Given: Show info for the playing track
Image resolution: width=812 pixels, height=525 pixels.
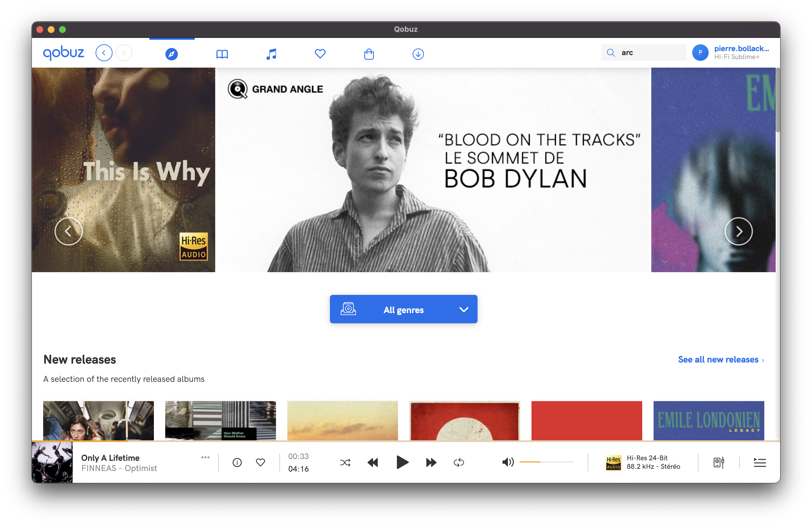Looking at the screenshot, I should [x=237, y=462].
